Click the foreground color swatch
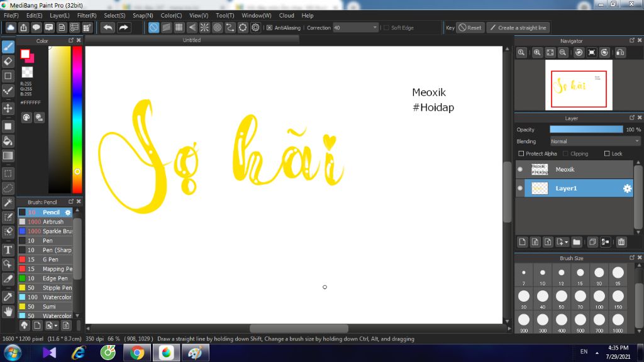Image resolution: width=644 pixels, height=362 pixels. pos(25,54)
